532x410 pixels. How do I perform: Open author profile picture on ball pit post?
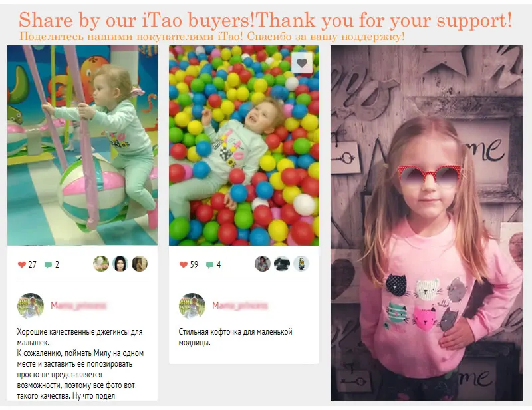[192, 306]
